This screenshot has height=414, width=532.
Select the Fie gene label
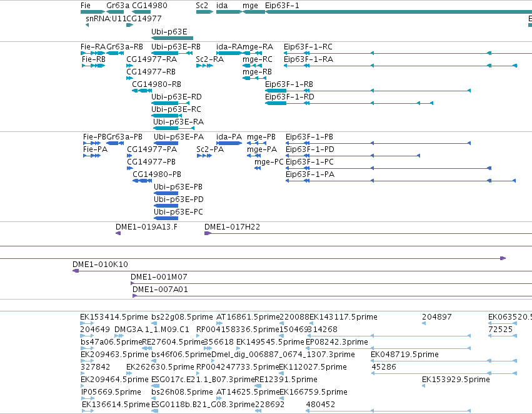[x=86, y=6]
